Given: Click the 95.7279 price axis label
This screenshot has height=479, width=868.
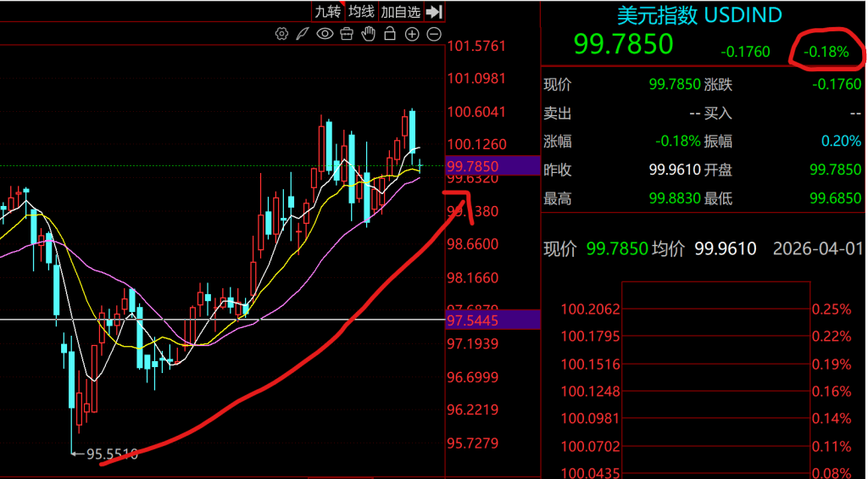Looking at the screenshot, I should 473,443.
